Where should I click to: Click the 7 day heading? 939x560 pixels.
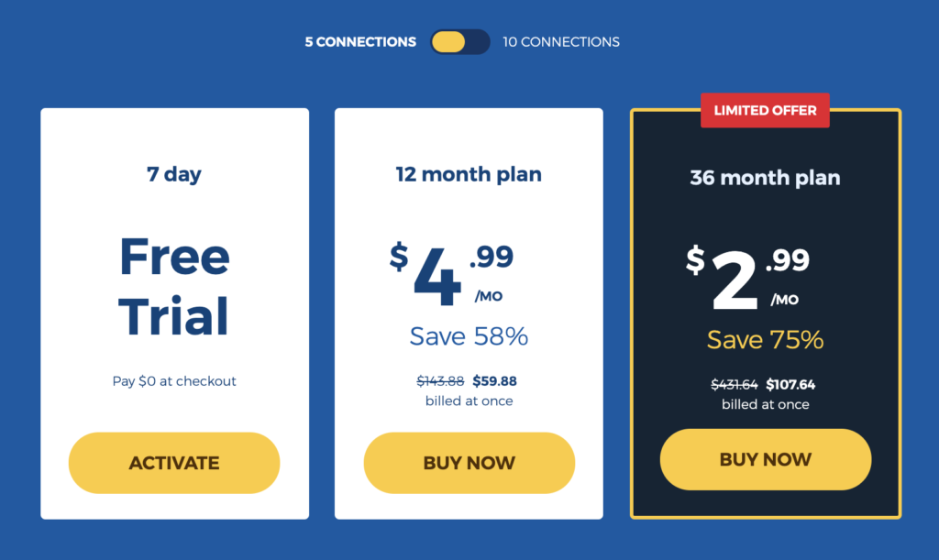[x=174, y=174]
